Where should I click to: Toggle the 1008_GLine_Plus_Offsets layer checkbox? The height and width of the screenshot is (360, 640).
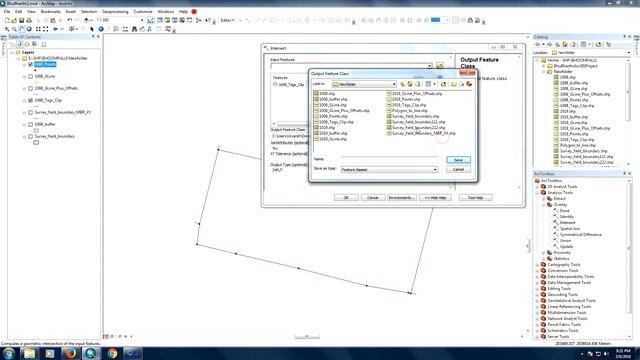pyautogui.click(x=30, y=88)
